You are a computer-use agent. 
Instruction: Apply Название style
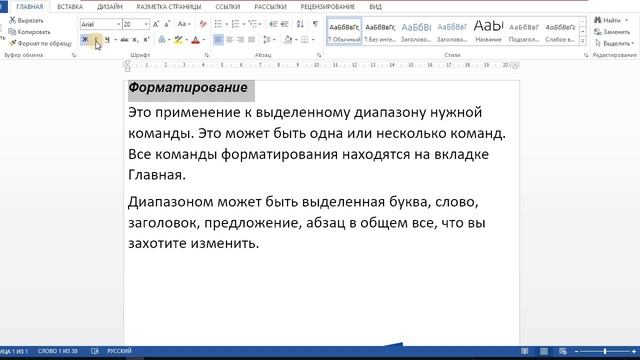[x=488, y=31]
